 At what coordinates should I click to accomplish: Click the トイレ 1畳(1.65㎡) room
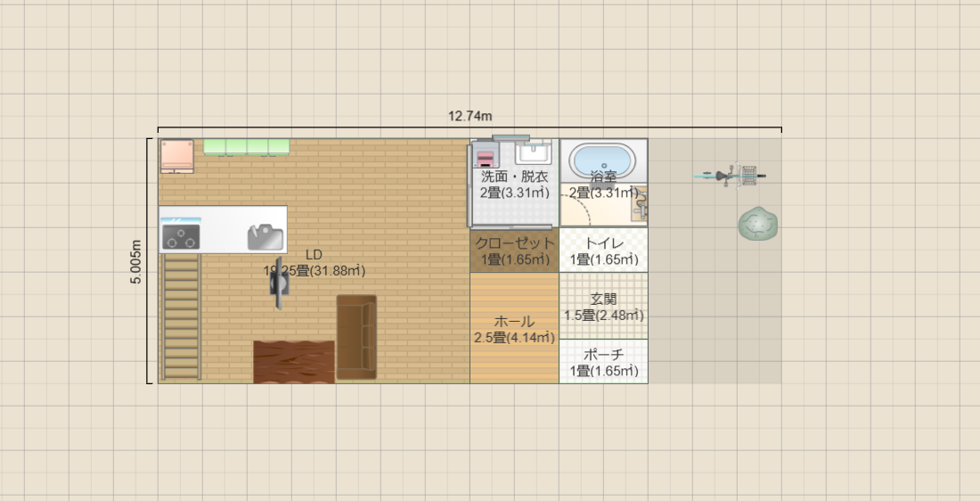(x=604, y=250)
